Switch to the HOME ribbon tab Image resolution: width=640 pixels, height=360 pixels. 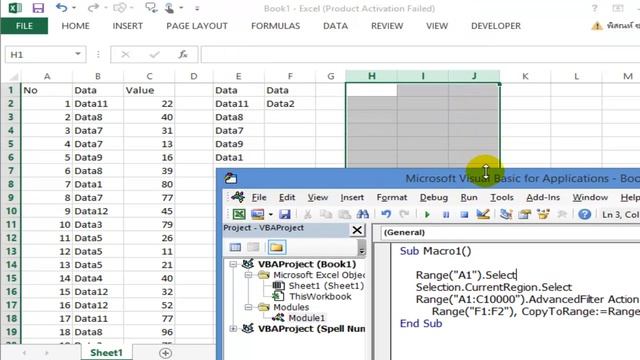pos(76,26)
